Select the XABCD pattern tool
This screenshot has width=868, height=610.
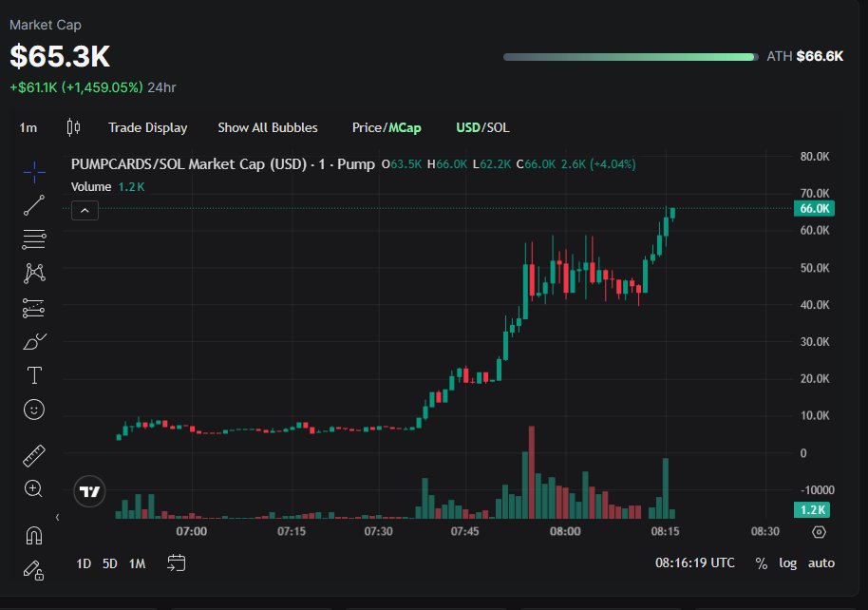[33, 273]
